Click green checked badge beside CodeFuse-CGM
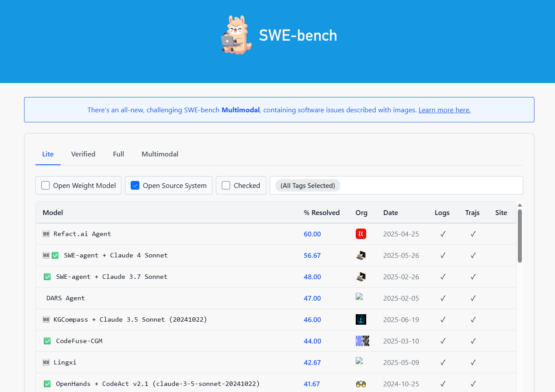 pyautogui.click(x=47, y=341)
